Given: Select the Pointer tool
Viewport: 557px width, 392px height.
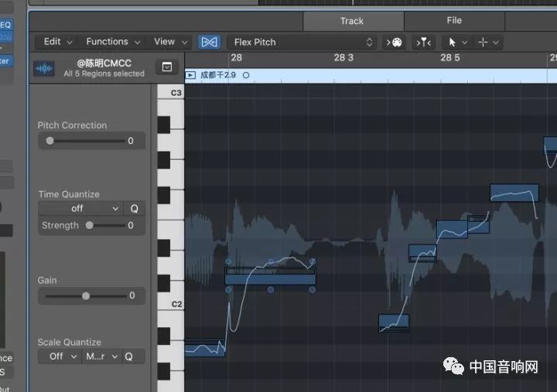Looking at the screenshot, I should point(452,43).
